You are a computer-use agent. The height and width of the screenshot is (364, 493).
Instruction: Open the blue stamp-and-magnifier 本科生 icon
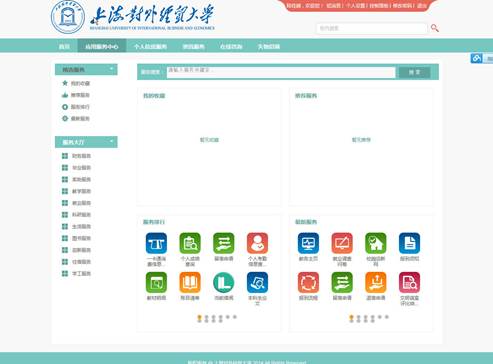(257, 283)
